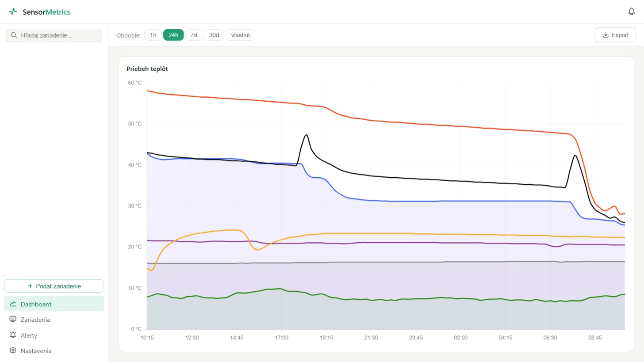Click the plus icon in Pridať zariadenie
Viewport: 644px width, 362px height.
pyautogui.click(x=30, y=286)
